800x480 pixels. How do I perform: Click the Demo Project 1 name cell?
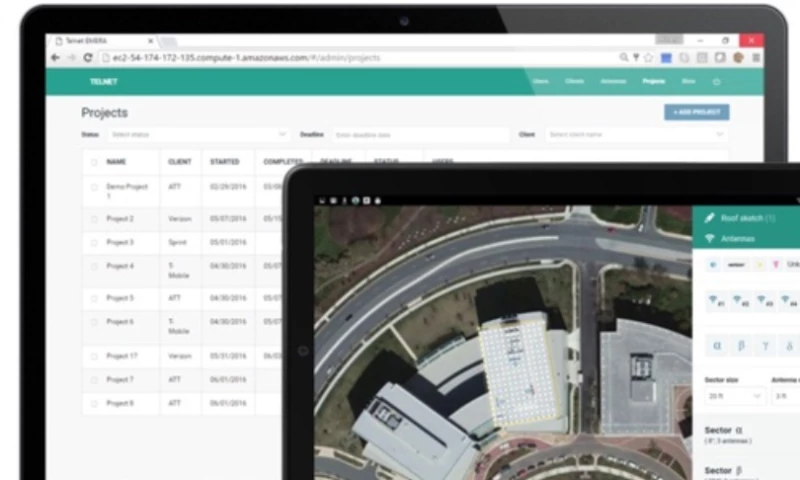coord(127,191)
